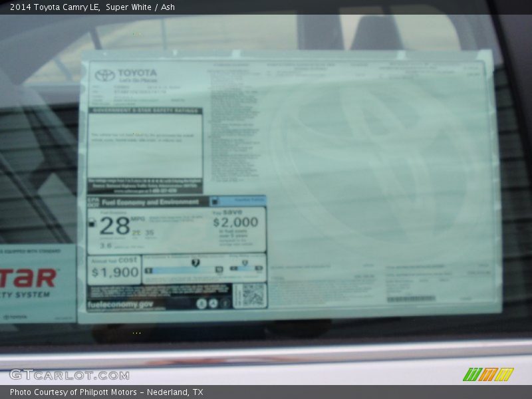Screen dimensions: 532x399
Task: Click the EPA DOT badge on the label header
Action: point(92,201)
